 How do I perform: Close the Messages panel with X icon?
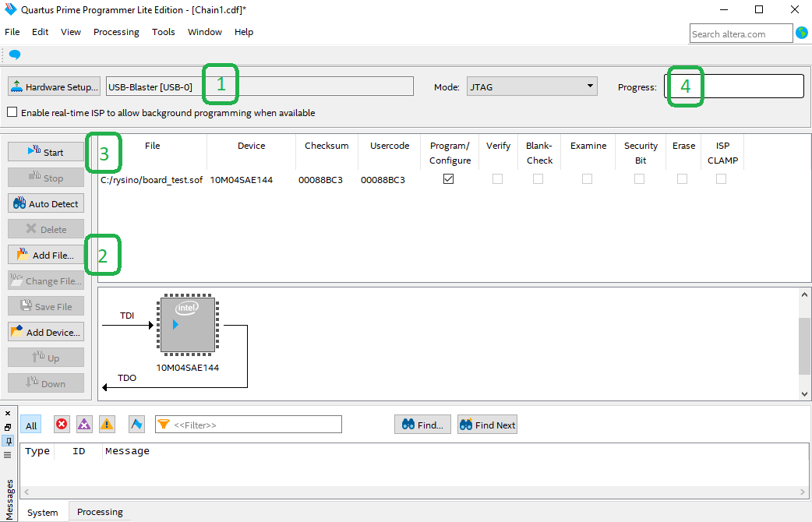pyautogui.click(x=8, y=413)
